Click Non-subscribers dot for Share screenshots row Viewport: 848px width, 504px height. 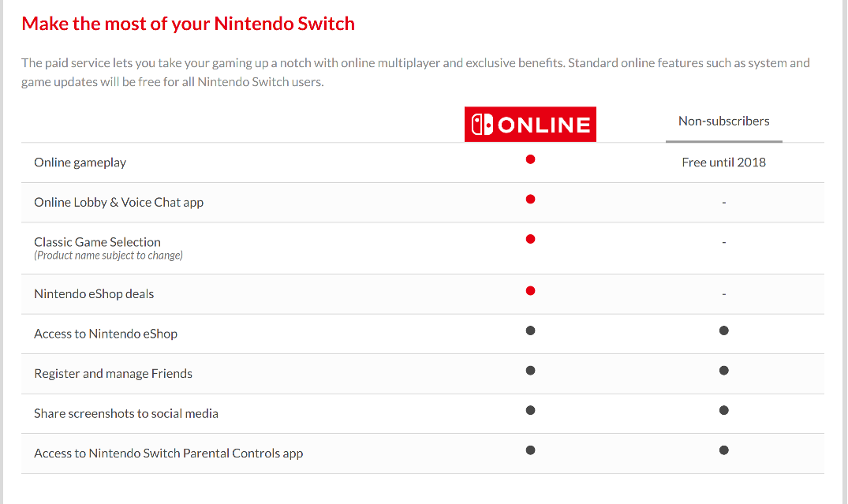(723, 410)
